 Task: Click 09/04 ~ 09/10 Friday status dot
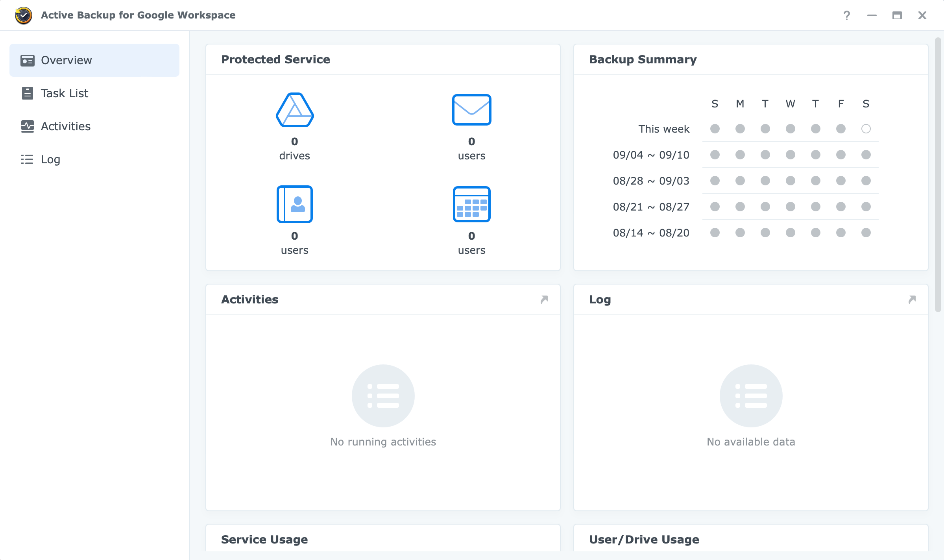point(841,155)
